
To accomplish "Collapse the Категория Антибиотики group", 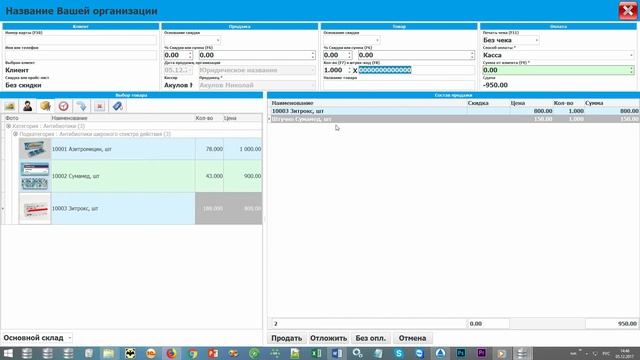I will [8, 126].
